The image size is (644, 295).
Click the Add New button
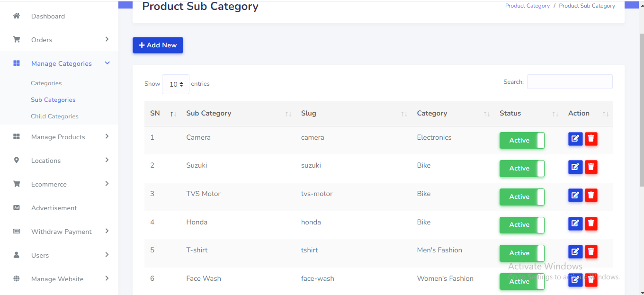[x=158, y=45]
